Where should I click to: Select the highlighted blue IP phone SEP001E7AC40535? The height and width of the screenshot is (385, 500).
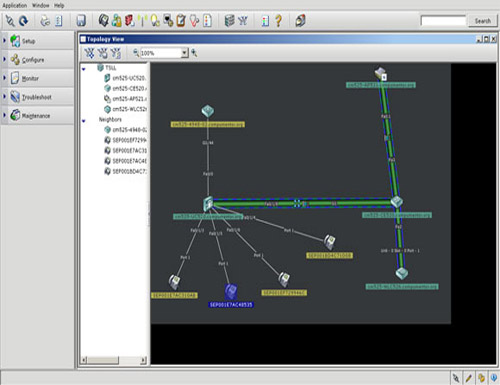(x=231, y=292)
